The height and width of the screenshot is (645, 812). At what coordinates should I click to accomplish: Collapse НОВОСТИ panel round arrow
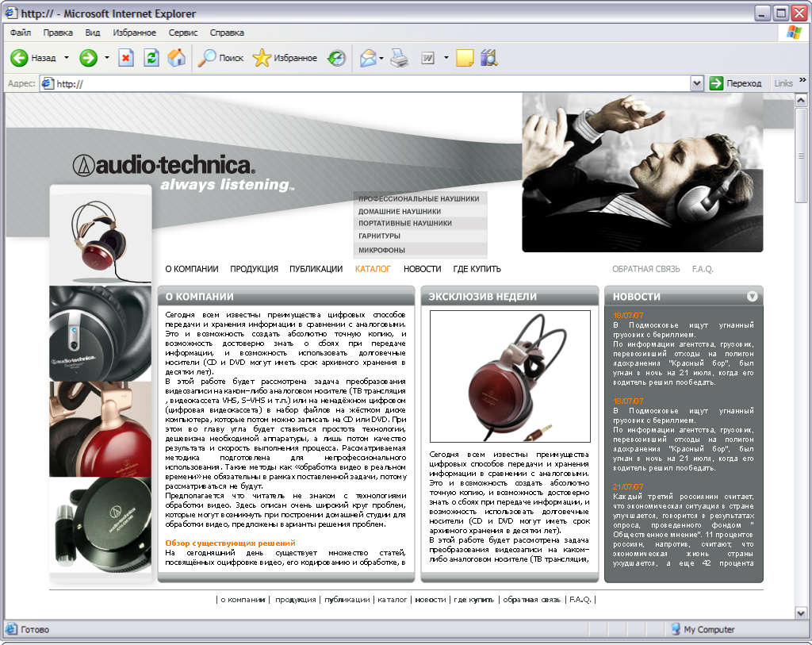click(x=752, y=297)
